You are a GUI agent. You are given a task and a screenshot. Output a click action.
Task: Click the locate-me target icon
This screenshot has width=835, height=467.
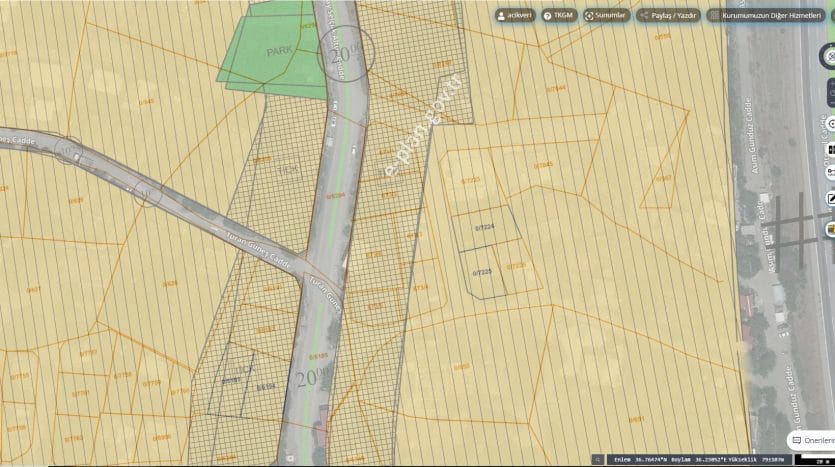[830, 123]
